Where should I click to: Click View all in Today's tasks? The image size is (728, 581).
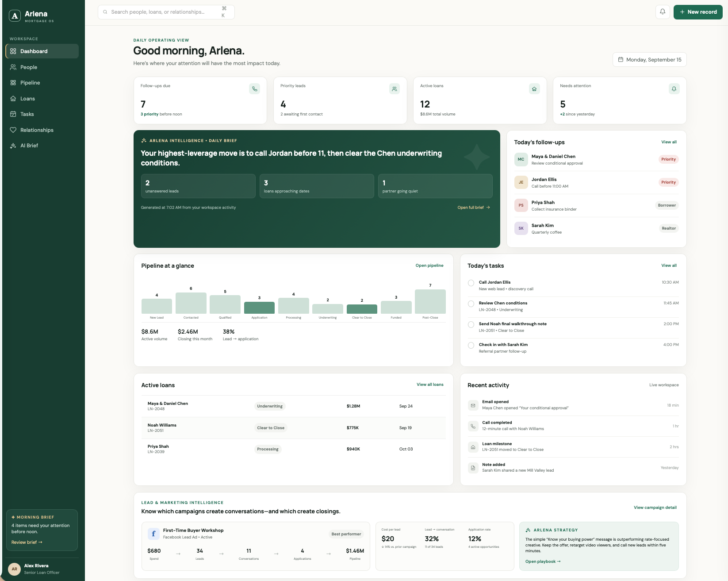(x=669, y=265)
